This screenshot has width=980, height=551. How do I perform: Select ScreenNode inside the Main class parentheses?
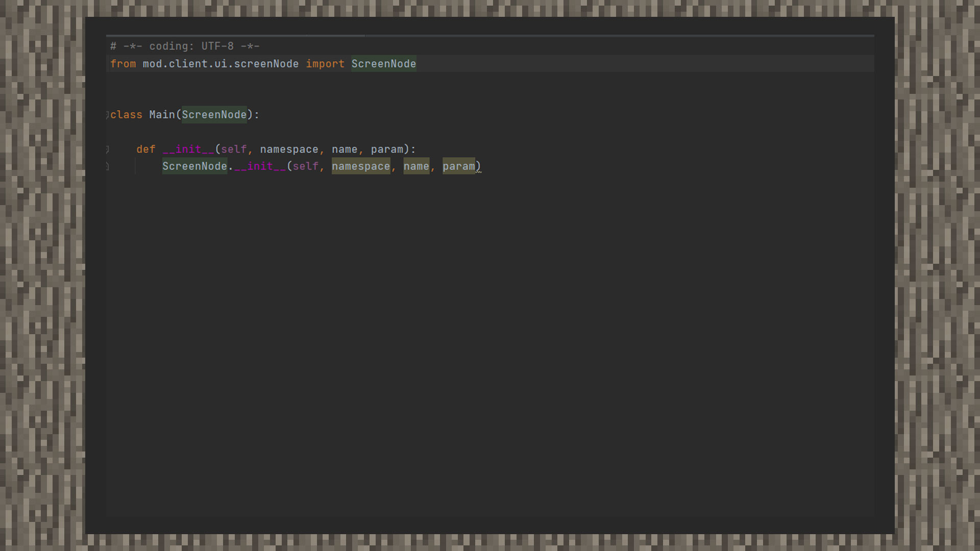coord(214,115)
